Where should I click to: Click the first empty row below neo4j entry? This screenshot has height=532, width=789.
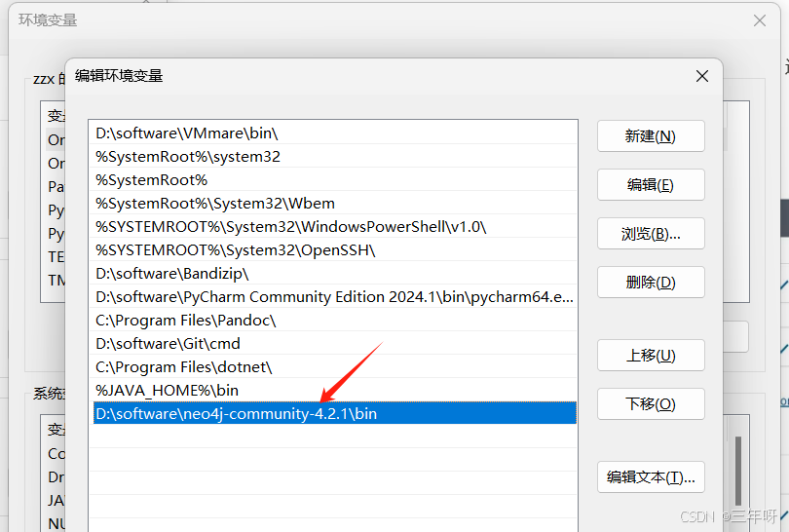pyautogui.click(x=335, y=437)
